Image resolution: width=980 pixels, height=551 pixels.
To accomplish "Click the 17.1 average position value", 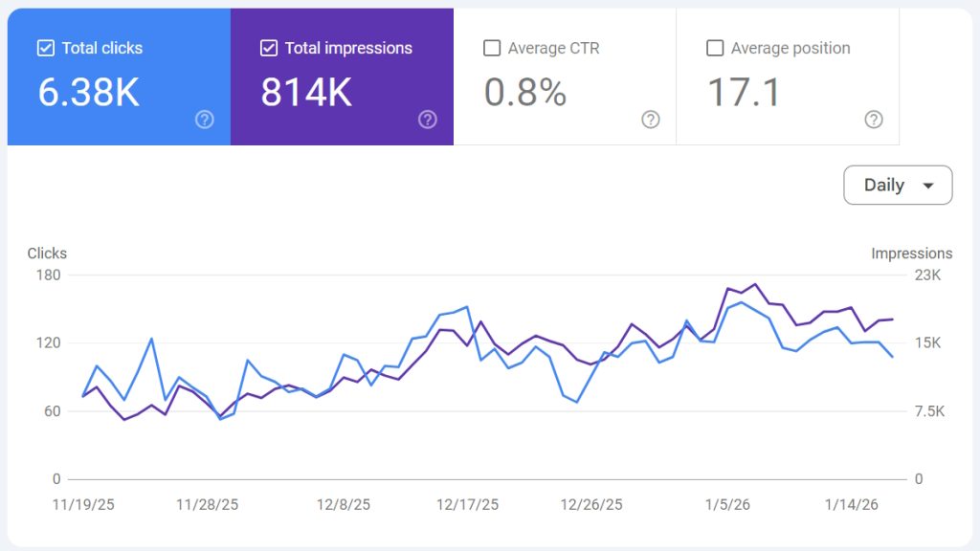I will pos(744,93).
